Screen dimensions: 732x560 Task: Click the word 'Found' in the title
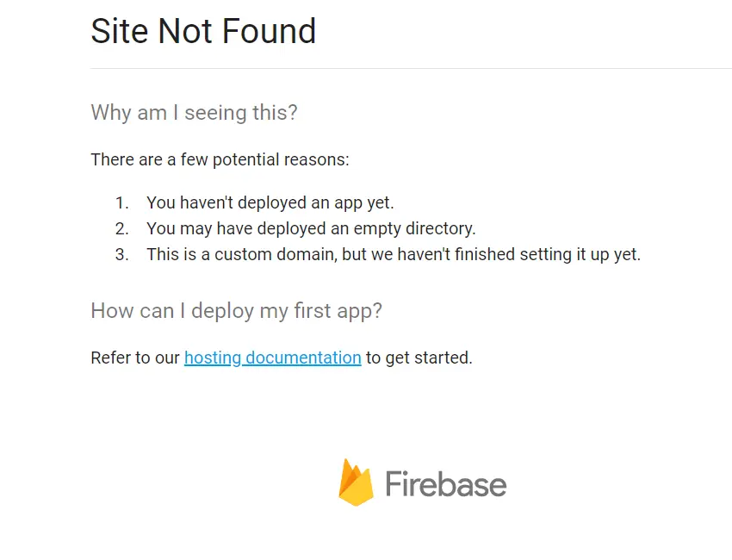270,32
